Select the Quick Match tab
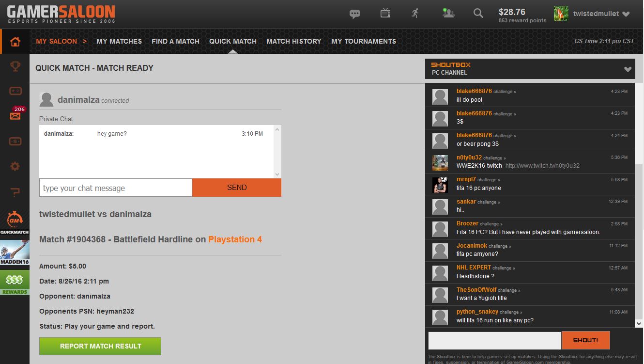Viewport: 644px width, 364px height. pos(233,41)
